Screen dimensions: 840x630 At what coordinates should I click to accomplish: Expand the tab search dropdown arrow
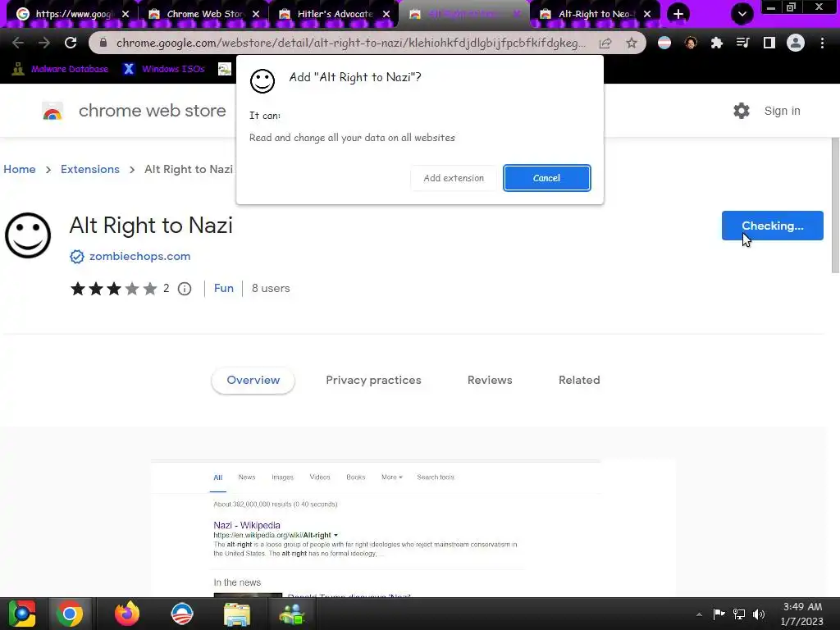(742, 14)
